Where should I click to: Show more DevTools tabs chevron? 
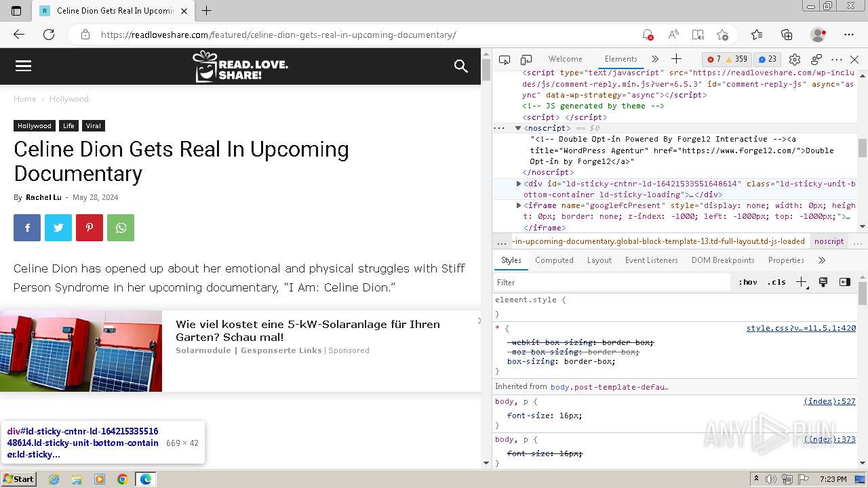(x=654, y=59)
